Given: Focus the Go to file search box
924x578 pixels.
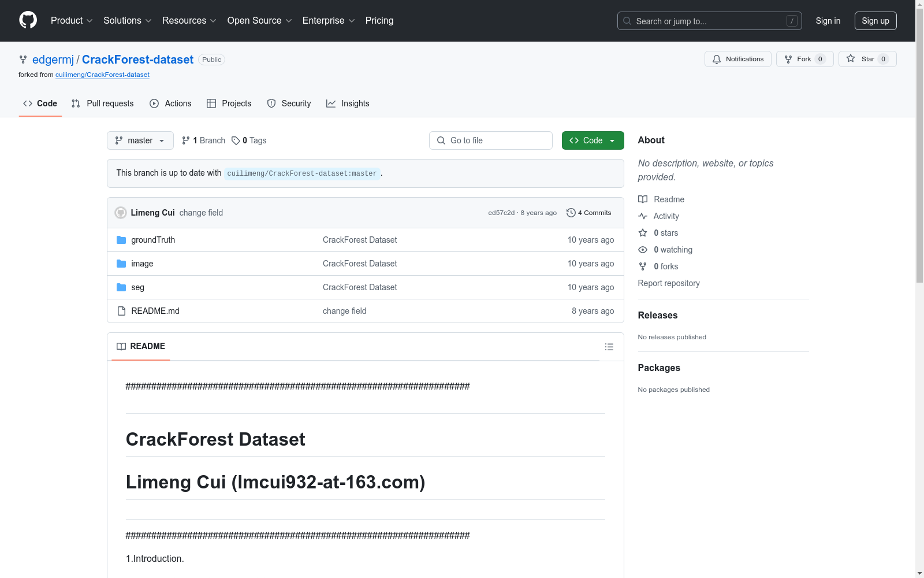Looking at the screenshot, I should [491, 140].
